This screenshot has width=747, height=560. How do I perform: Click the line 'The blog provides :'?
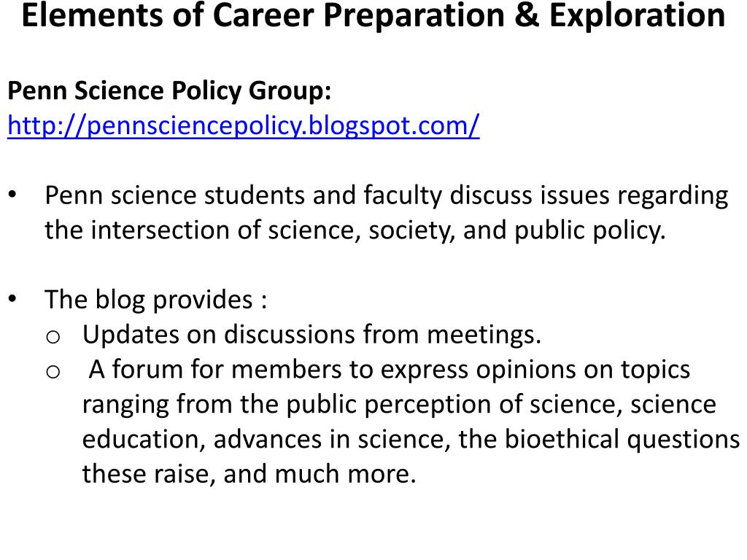[156, 300]
